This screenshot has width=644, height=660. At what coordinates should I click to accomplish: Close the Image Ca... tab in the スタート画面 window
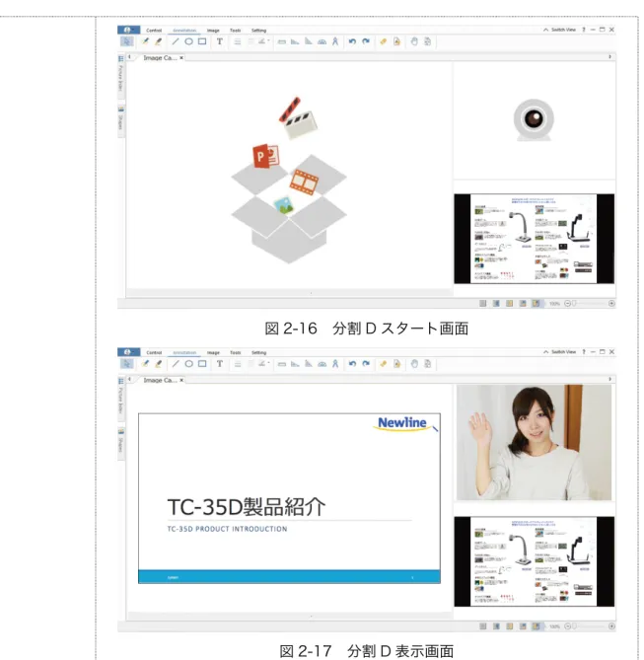pos(181,57)
